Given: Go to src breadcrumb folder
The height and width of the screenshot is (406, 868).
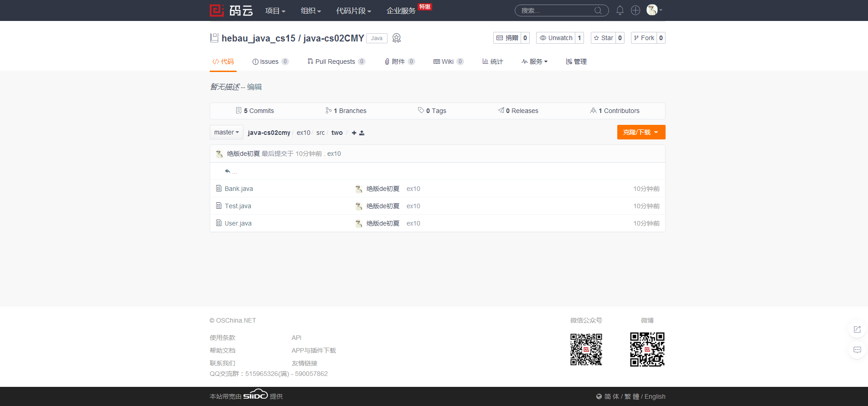Looking at the screenshot, I should [320, 133].
